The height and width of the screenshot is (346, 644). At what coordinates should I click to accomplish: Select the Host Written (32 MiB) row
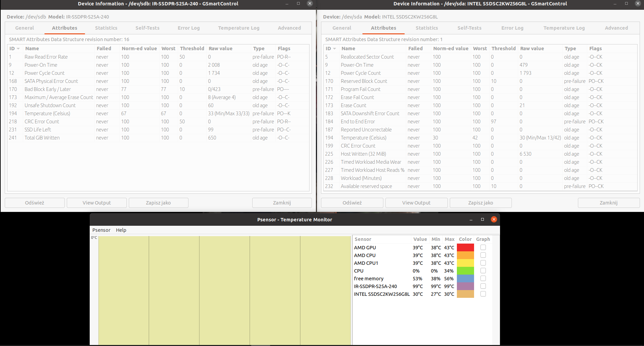(480, 154)
